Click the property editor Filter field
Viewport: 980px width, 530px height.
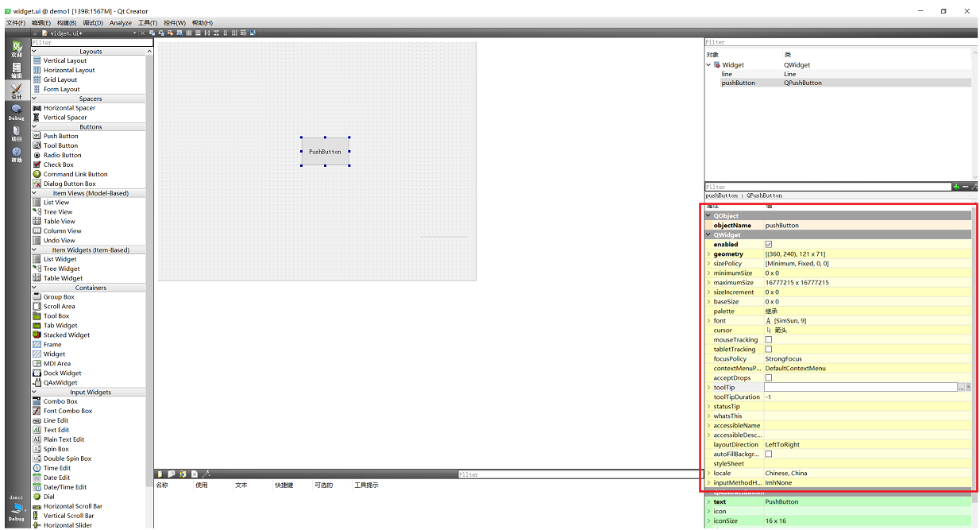828,187
